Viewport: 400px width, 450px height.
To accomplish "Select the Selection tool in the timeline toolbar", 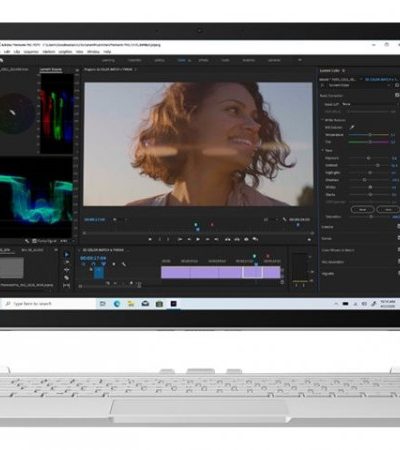I will pyautogui.click(x=66, y=254).
